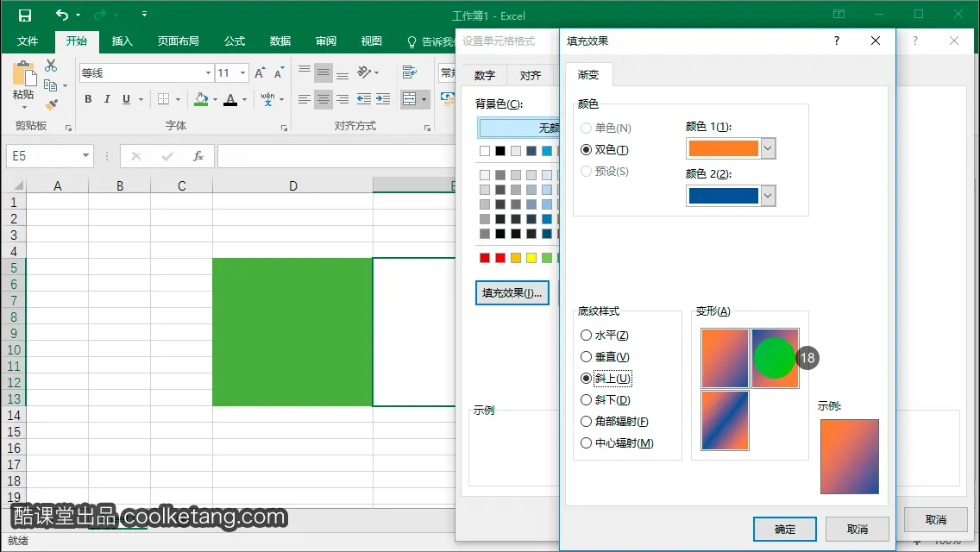Click 确定 in the Fill Effects dialog

[x=784, y=529]
